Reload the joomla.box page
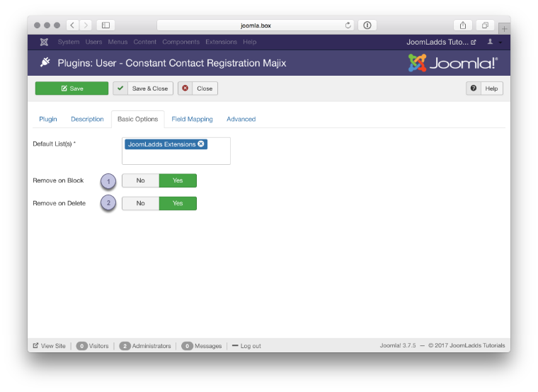Viewport: 538px width, 392px height. [x=348, y=25]
